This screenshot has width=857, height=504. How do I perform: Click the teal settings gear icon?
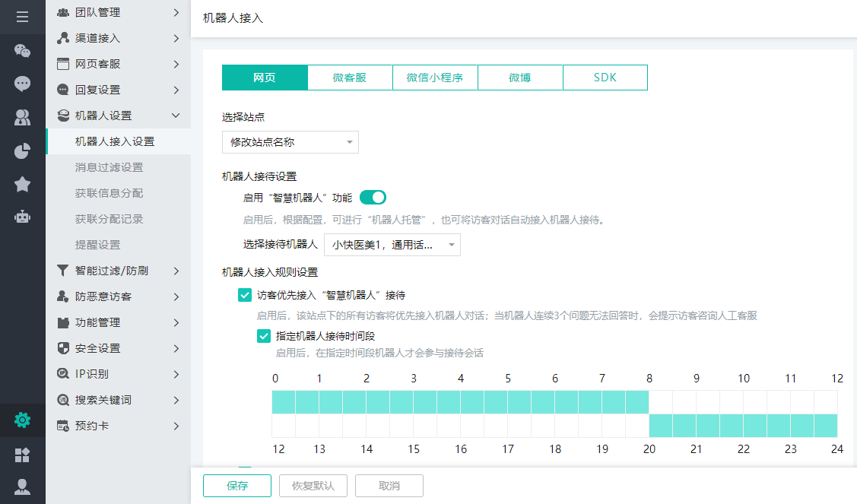(x=22, y=420)
